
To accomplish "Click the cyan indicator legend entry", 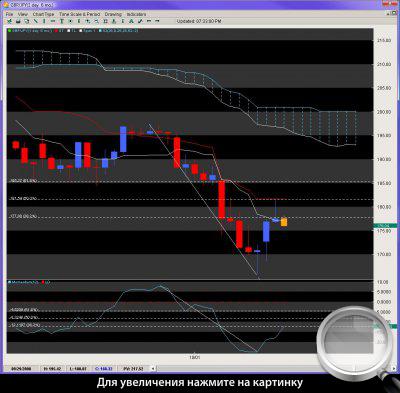I will click(119, 31).
